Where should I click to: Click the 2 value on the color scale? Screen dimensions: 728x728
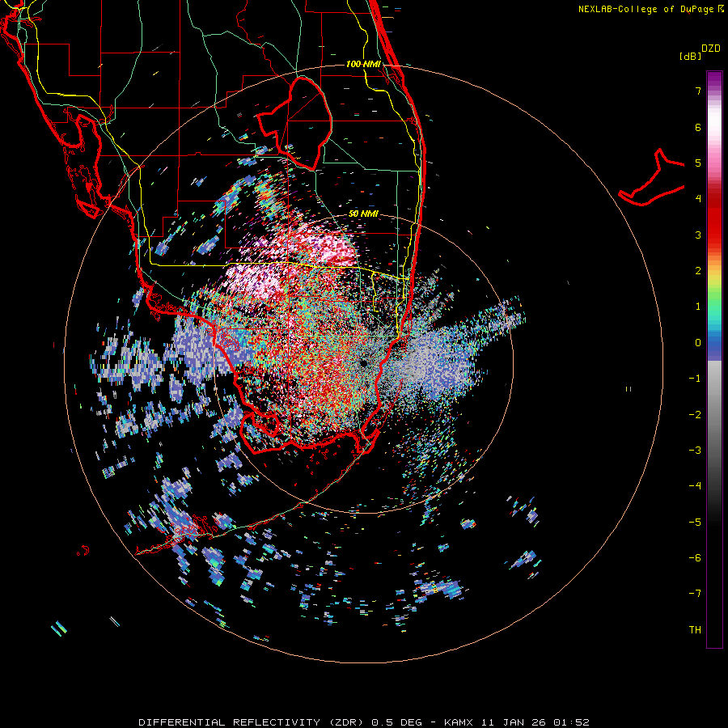(x=698, y=271)
